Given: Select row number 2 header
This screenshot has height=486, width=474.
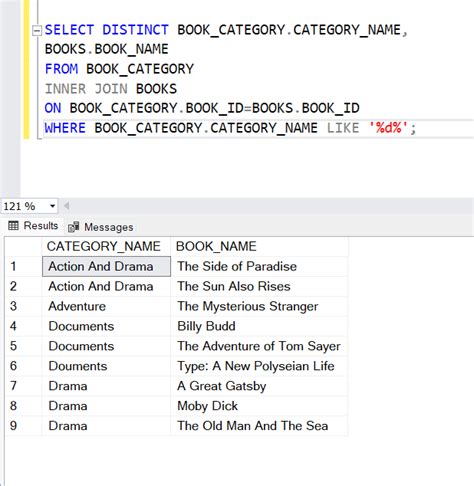Looking at the screenshot, I should [x=24, y=286].
